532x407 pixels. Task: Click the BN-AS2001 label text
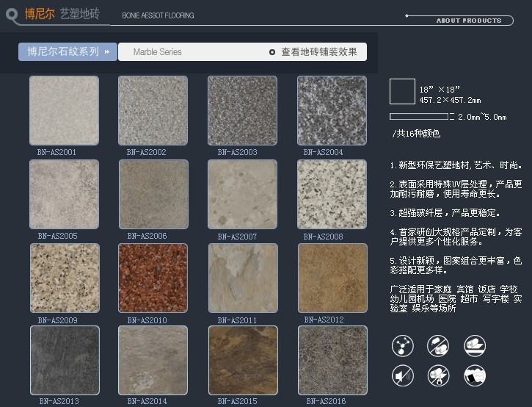pos(57,153)
